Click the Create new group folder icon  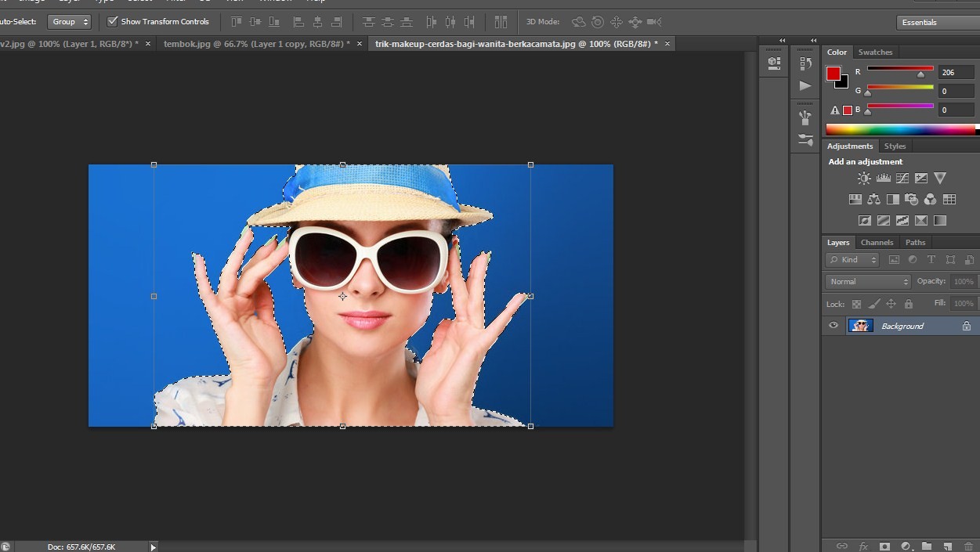(927, 546)
